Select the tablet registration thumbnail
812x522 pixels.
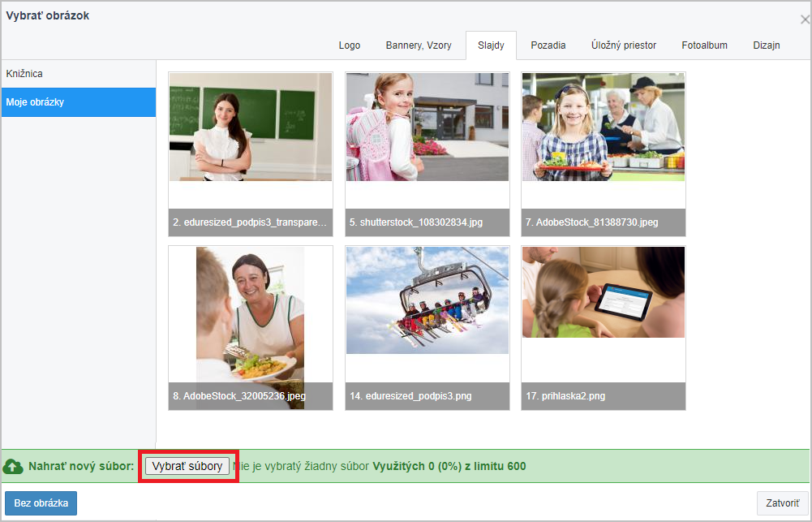click(x=604, y=291)
